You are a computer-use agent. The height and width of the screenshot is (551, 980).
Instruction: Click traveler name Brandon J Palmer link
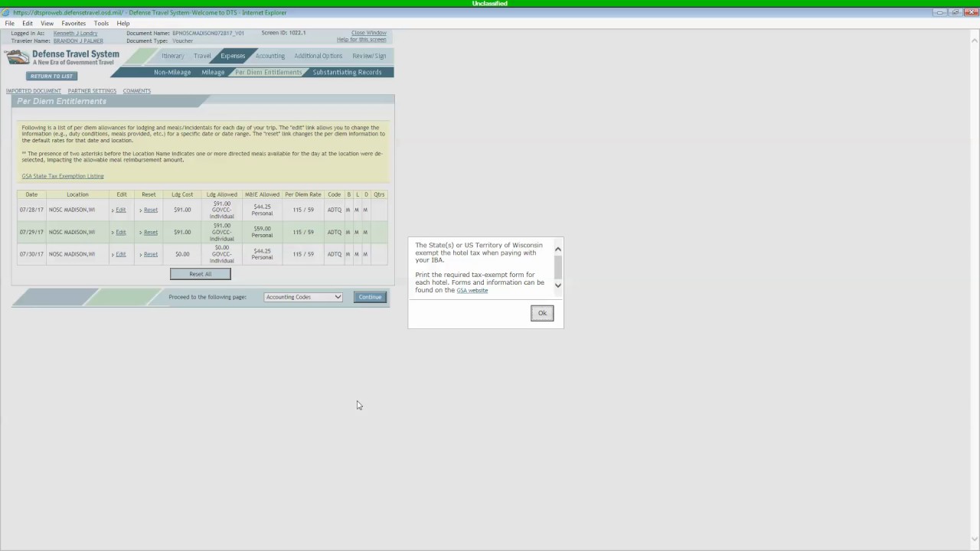78,41
